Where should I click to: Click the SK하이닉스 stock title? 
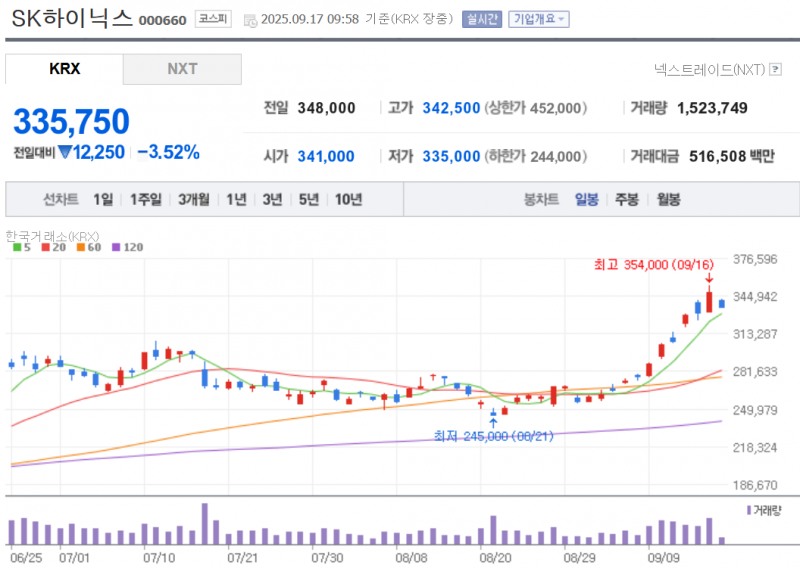point(72,19)
